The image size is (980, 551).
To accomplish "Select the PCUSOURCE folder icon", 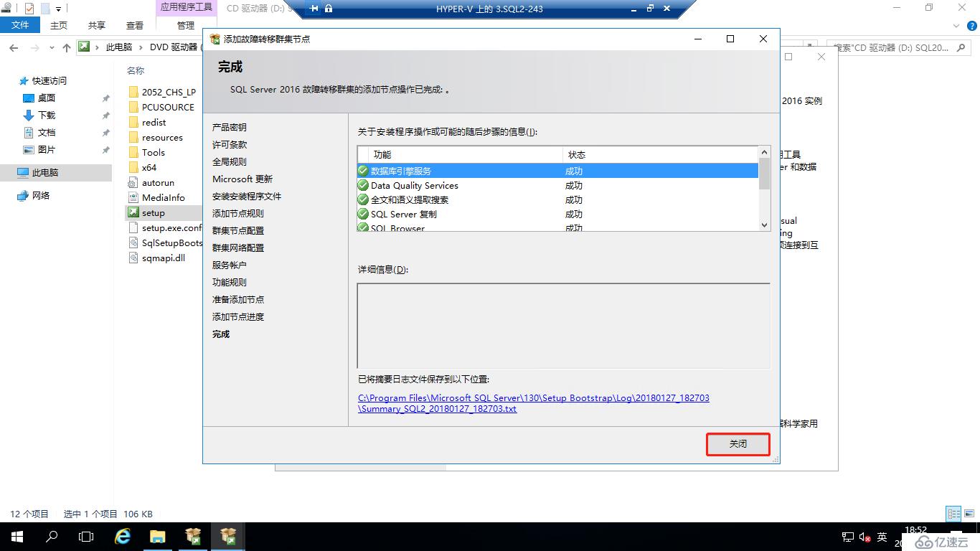I will 133,107.
